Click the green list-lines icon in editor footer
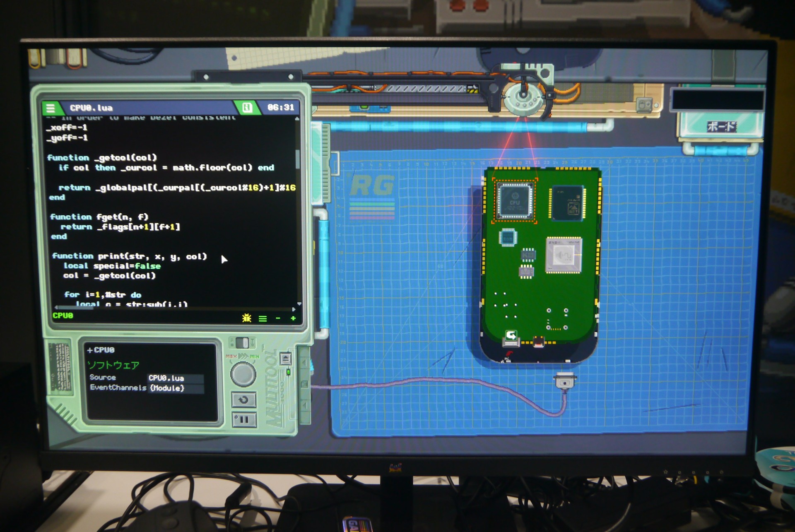Viewport: 795px width, 532px height. [x=263, y=318]
